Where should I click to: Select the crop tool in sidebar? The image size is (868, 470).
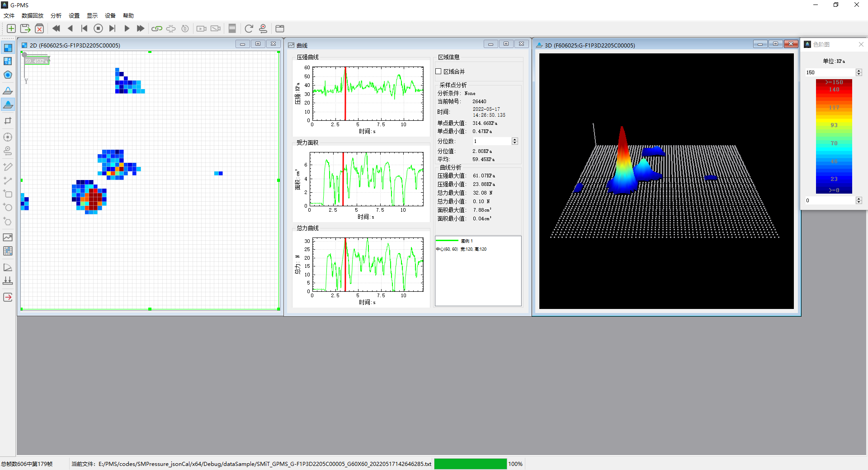(x=8, y=121)
